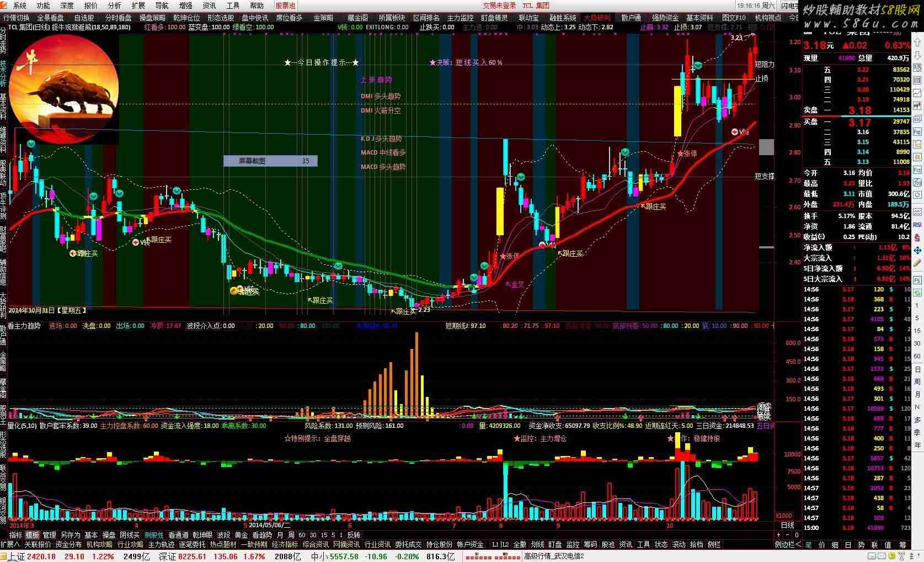Click the RSI indicator icon
The height and width of the screenshot is (562, 924).
click(x=917, y=225)
